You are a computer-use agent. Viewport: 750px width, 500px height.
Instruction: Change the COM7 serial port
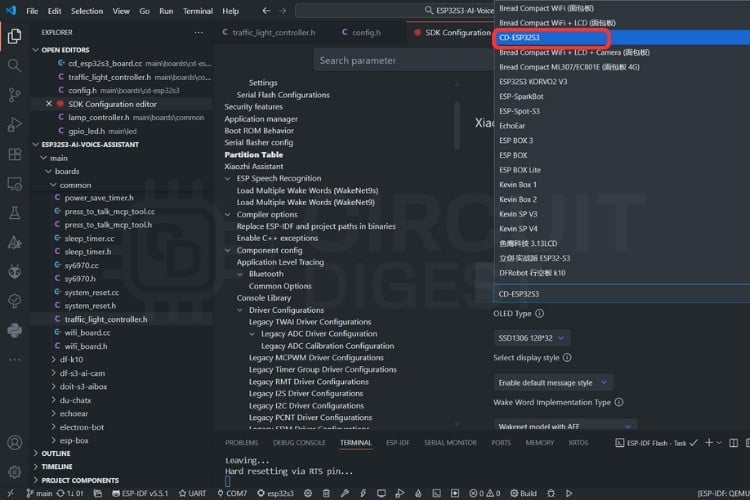(x=232, y=493)
